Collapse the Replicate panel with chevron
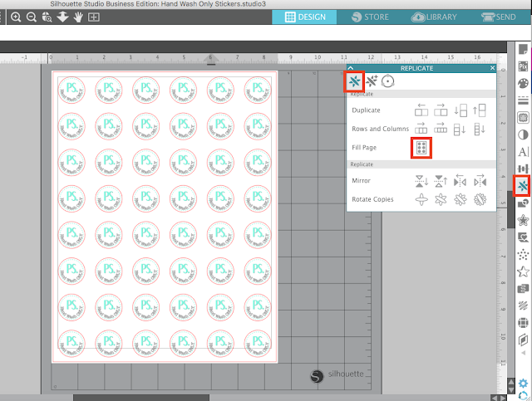532x401 pixels. [x=351, y=68]
